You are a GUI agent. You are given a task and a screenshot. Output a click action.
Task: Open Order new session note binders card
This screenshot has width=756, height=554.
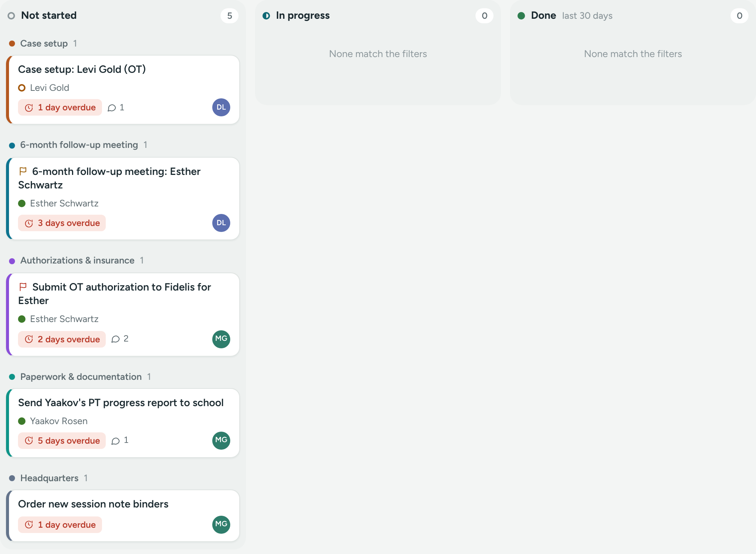pyautogui.click(x=123, y=516)
